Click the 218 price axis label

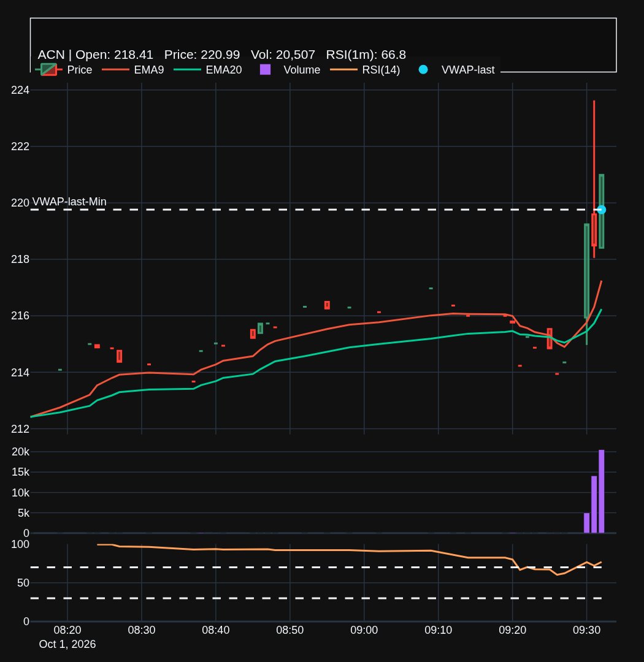tap(20, 259)
